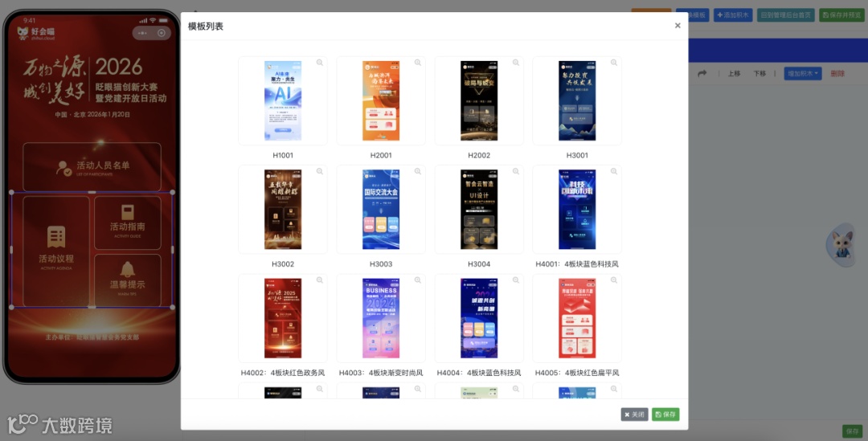Select the H4001 blue tech-style thumbnail
This screenshot has height=441, width=868.
(577, 209)
